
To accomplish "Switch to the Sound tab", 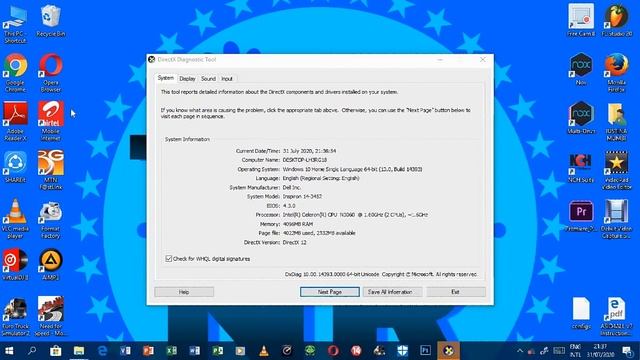I will point(208,79).
